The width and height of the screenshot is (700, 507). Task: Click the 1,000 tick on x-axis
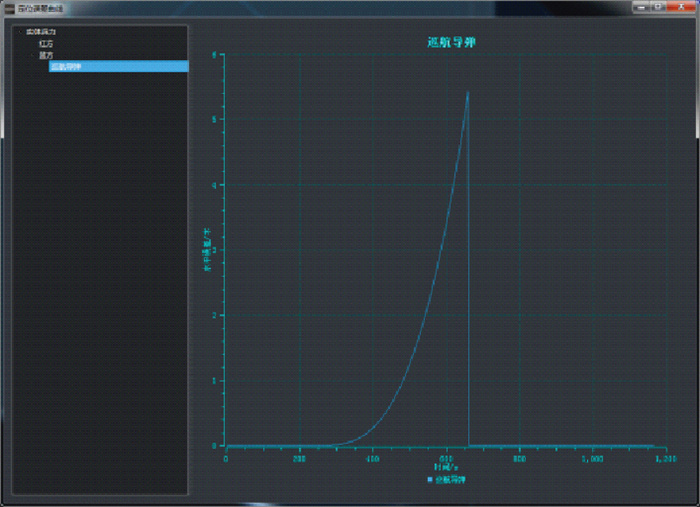click(592, 458)
